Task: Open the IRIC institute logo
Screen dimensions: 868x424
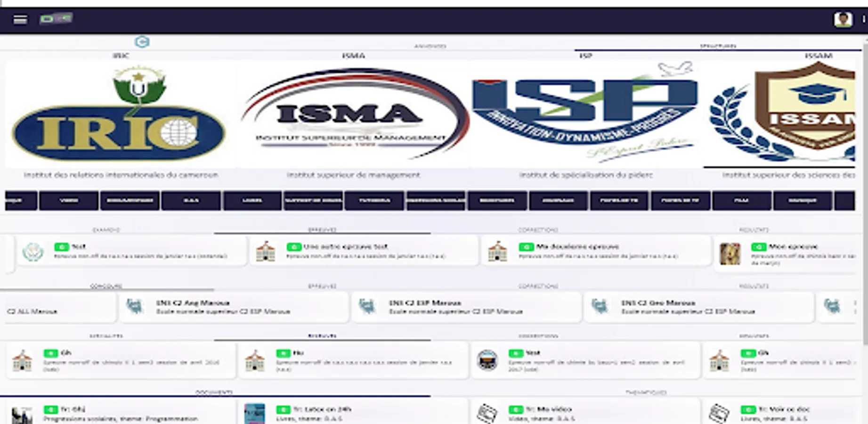Action: click(x=120, y=114)
